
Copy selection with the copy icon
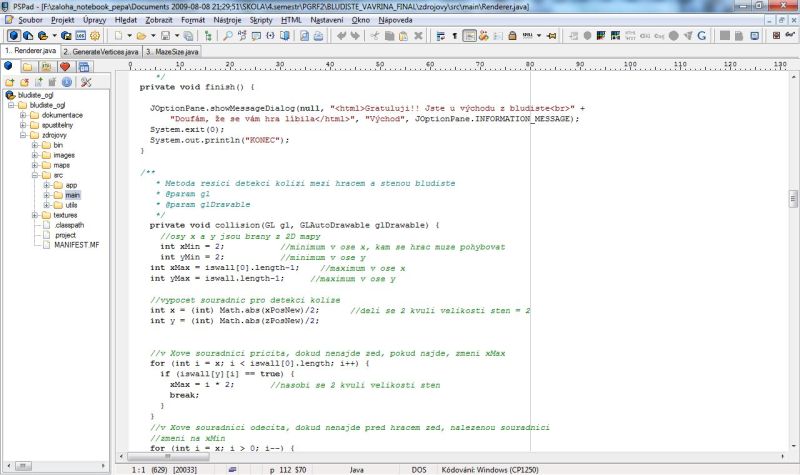point(389,36)
